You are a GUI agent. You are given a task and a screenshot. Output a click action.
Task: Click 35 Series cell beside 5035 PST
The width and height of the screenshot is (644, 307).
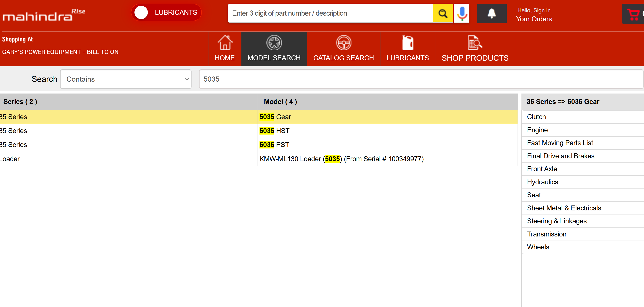[x=128, y=145]
